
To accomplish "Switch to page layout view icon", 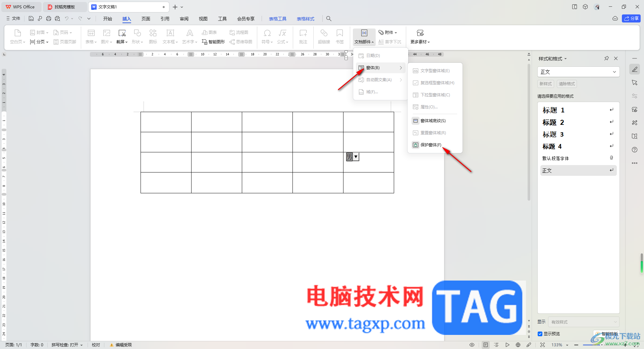I will pyautogui.click(x=486, y=345).
